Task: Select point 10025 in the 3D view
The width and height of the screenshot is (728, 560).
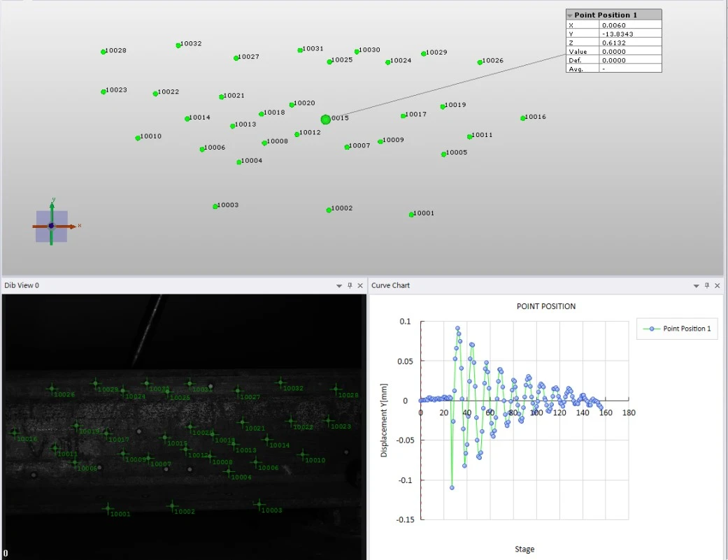Action: pos(329,62)
